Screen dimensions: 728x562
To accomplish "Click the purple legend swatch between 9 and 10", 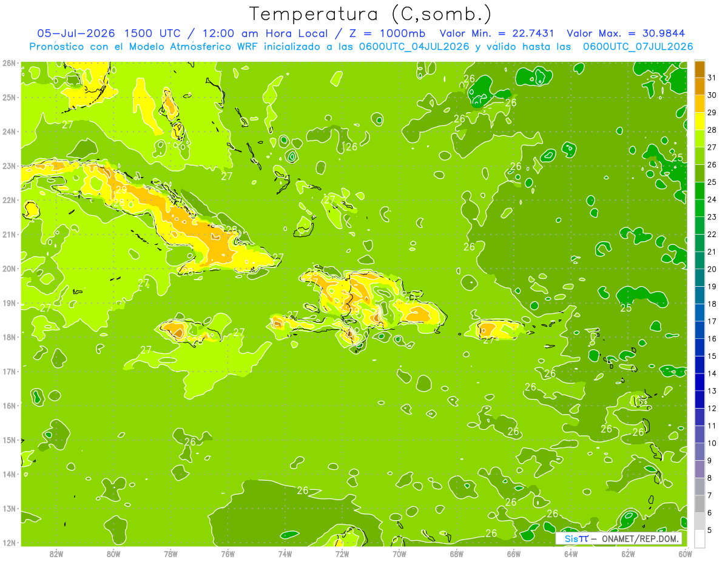I will 699,452.
